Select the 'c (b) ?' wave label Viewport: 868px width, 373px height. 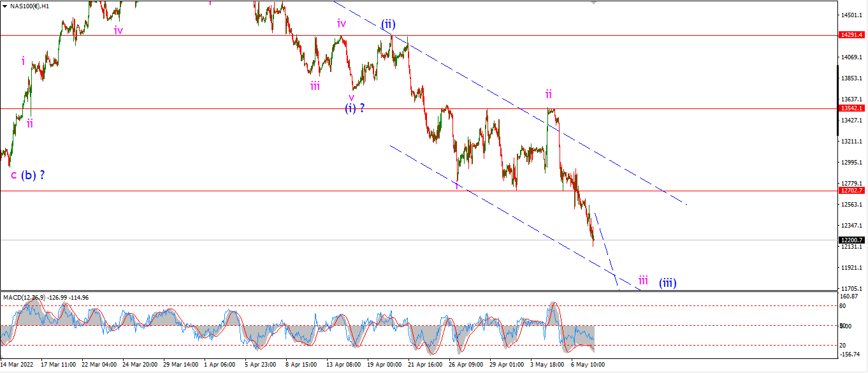coord(27,175)
